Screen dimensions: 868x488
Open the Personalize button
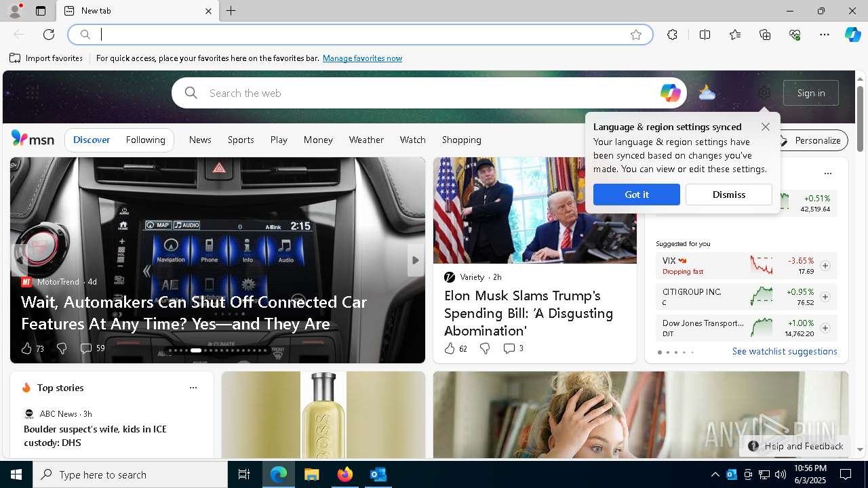click(811, 140)
